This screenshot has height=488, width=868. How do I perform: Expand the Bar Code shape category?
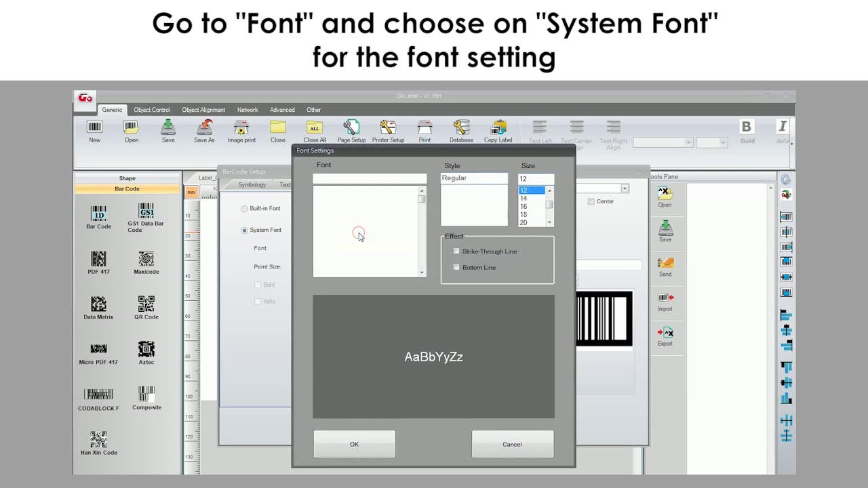(x=127, y=189)
